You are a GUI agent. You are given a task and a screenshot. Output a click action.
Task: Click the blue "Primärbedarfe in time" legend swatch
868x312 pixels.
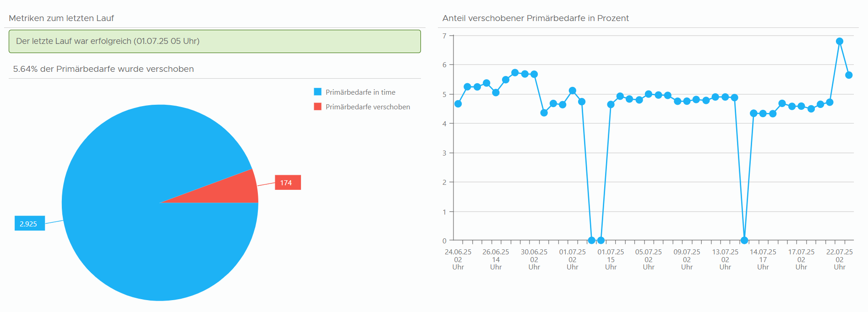point(317,92)
